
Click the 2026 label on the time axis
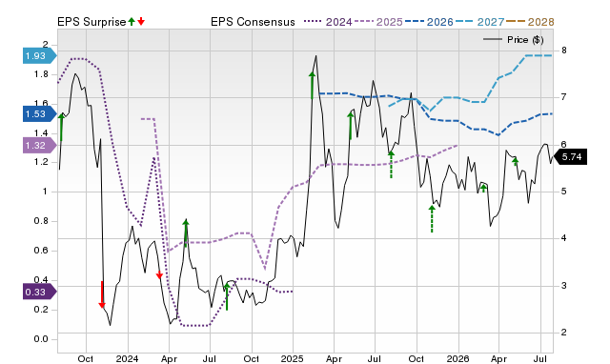(x=458, y=358)
